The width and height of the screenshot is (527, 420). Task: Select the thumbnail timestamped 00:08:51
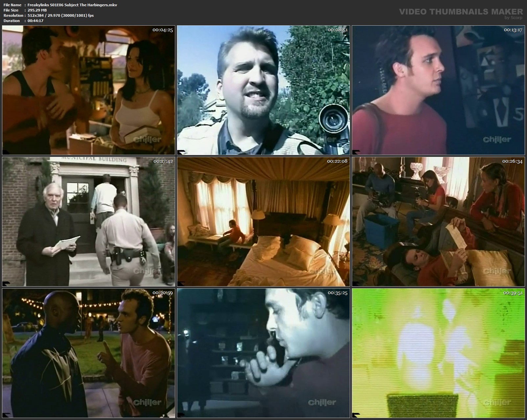[x=263, y=90]
